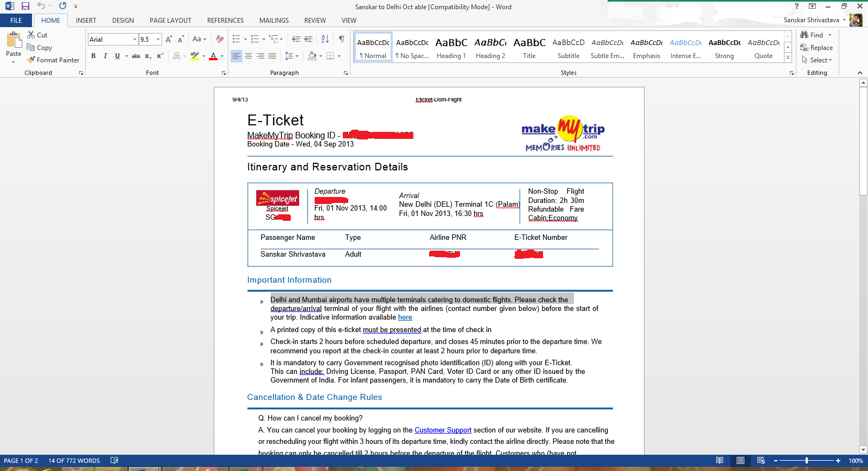Cut the selected text
Image resolution: width=868 pixels, height=471 pixels.
(37, 35)
